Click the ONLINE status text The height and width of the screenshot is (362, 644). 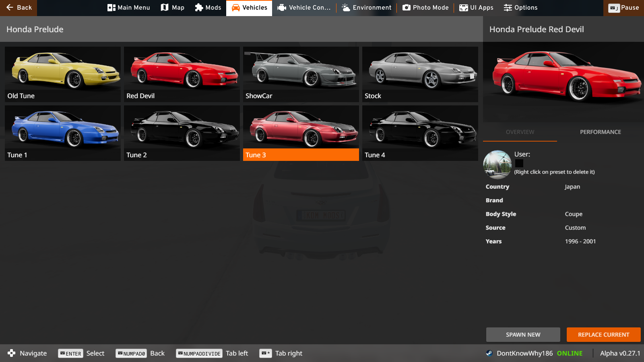pos(570,353)
